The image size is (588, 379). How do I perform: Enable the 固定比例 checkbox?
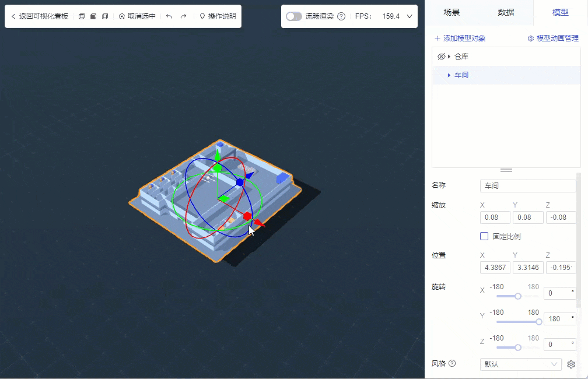pos(484,236)
